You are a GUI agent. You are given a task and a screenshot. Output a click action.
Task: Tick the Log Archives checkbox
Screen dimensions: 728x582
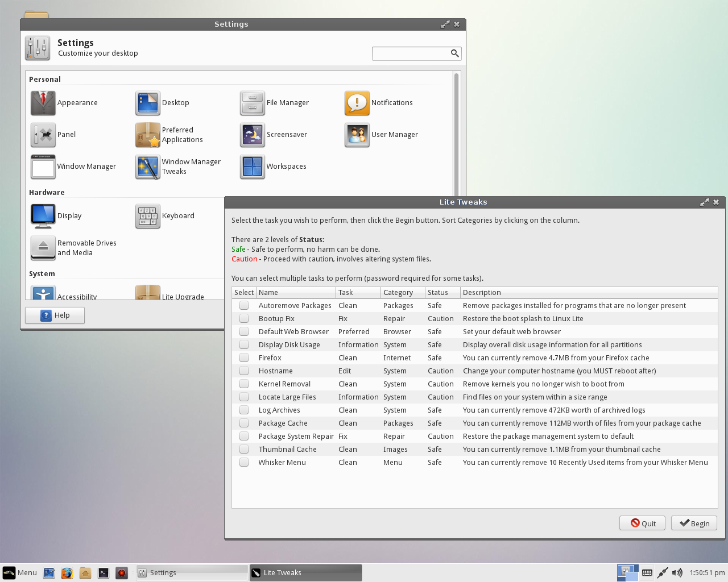pos(244,410)
